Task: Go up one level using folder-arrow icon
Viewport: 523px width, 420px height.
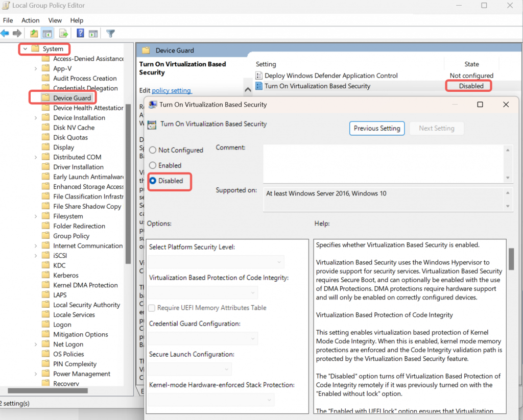Action: (34, 33)
